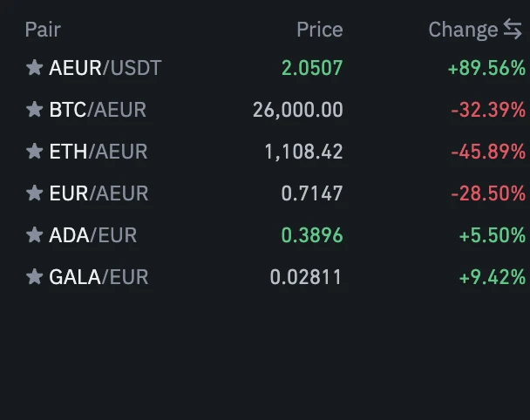
Task: Sort by the Change column header
Action: coord(463,30)
